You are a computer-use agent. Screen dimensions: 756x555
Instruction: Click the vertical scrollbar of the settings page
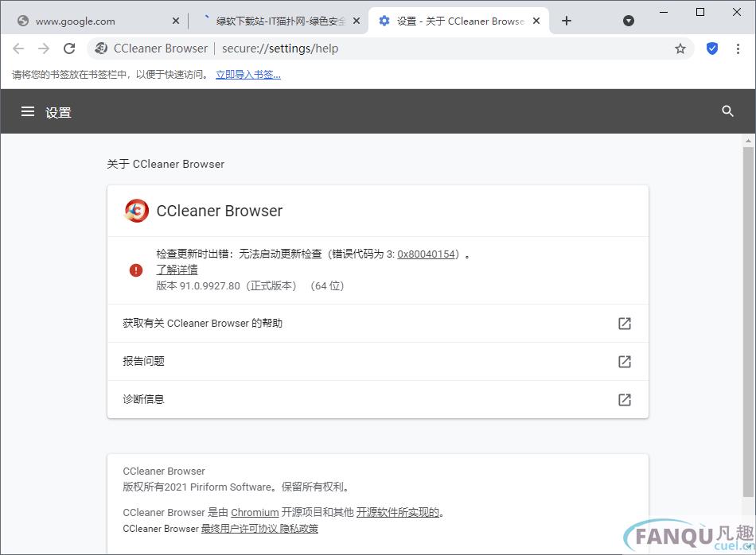point(748,321)
